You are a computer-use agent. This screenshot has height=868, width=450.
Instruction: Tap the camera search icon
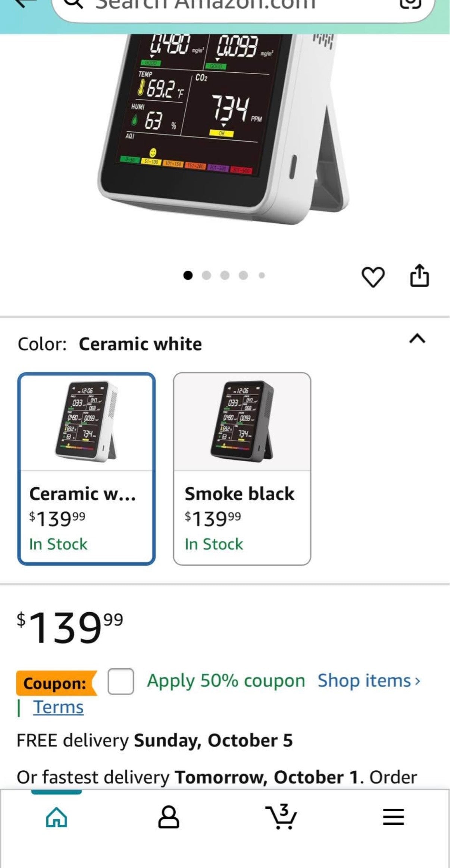410,4
